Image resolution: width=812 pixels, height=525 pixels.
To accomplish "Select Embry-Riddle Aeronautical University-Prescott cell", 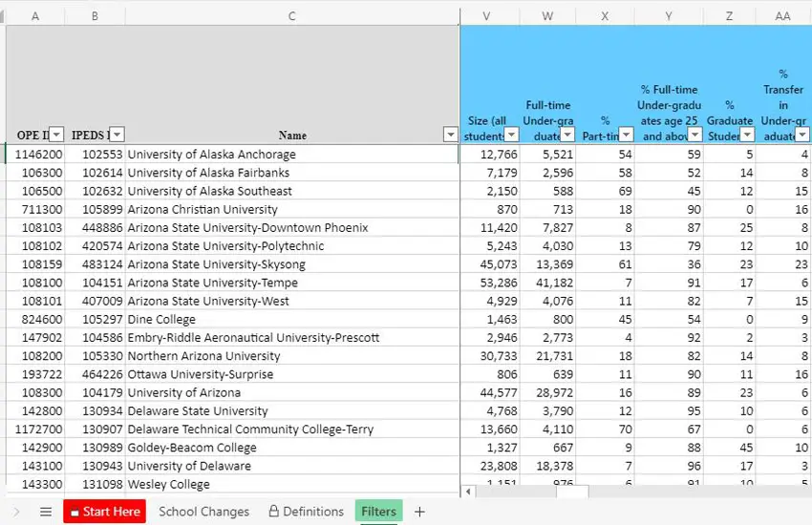I will tap(292, 337).
